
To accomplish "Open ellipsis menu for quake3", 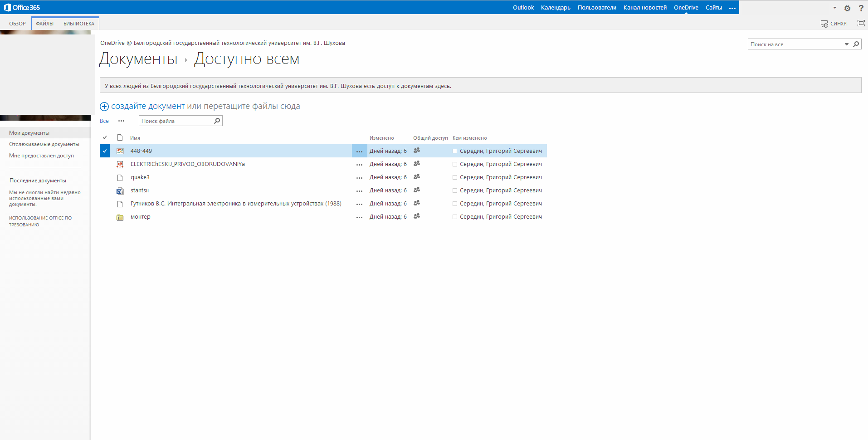I will click(359, 178).
